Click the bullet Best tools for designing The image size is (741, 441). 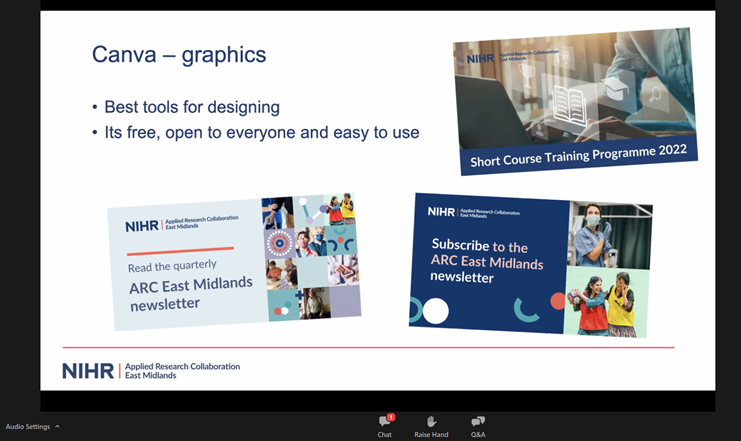point(192,107)
